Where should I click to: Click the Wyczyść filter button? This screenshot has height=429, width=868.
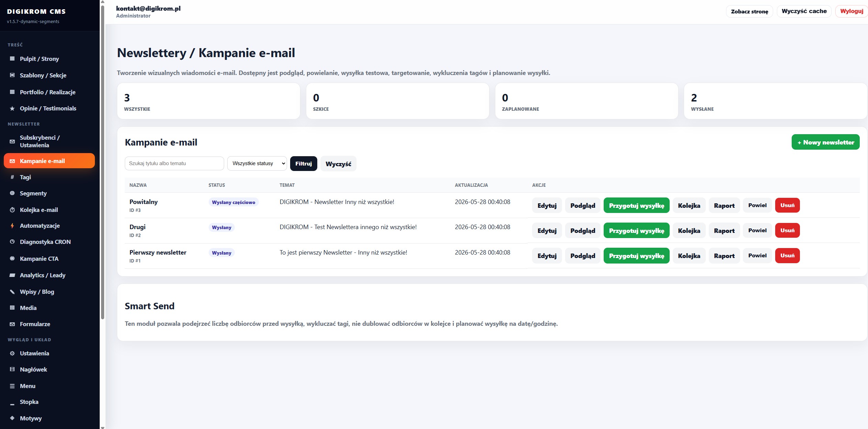pos(338,164)
